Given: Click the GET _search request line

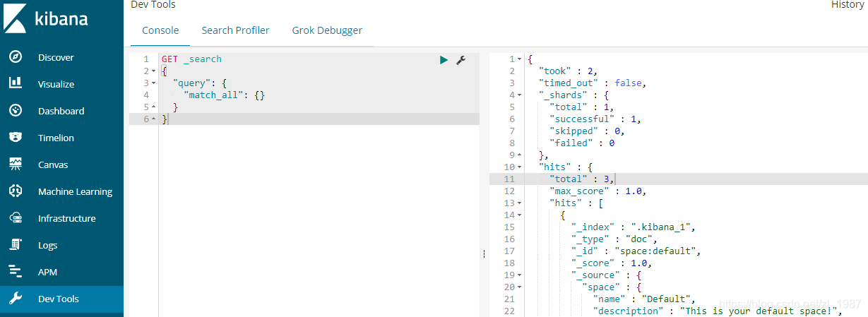Looking at the screenshot, I should 191,59.
